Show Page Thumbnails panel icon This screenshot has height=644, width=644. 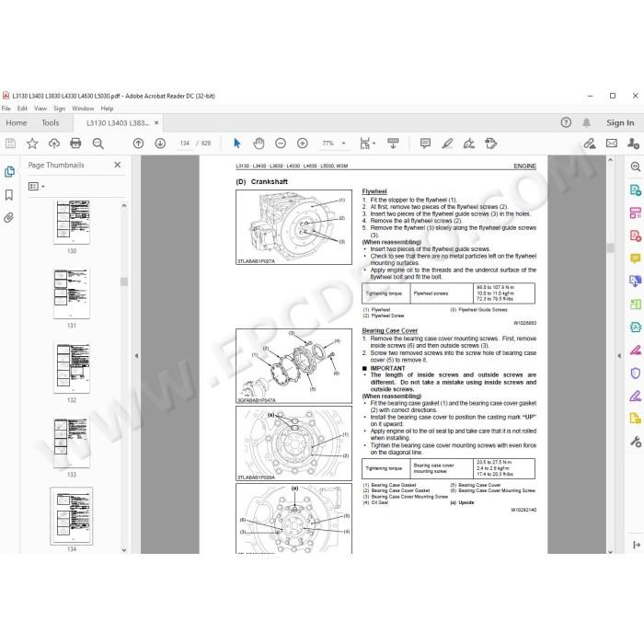pyautogui.click(x=9, y=172)
